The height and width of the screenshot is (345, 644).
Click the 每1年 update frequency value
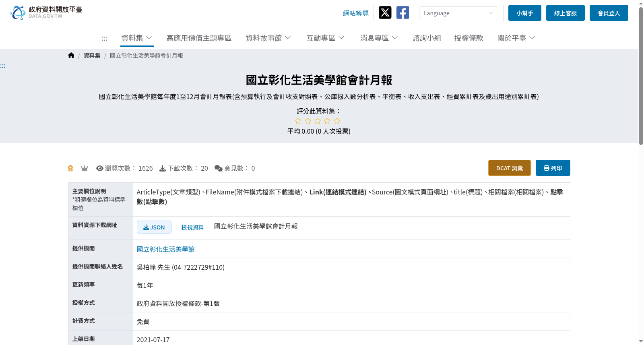click(145, 285)
